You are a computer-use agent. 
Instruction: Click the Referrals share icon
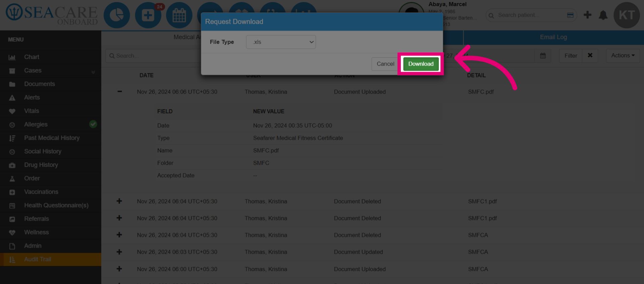point(12,219)
